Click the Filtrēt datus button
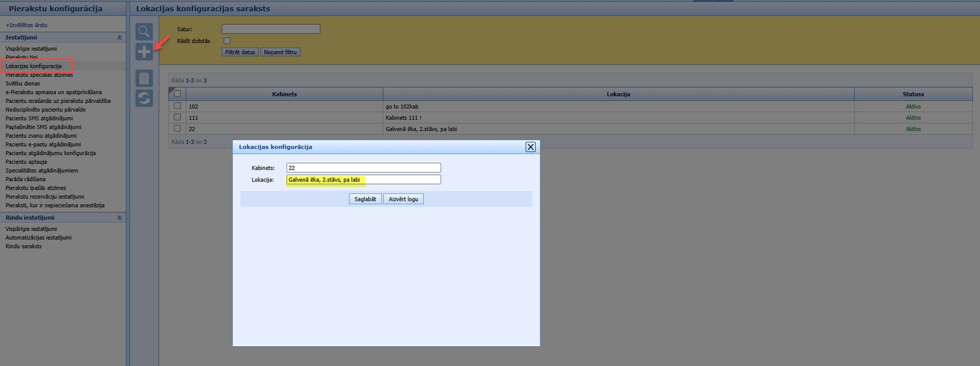980x366 pixels. coord(240,52)
